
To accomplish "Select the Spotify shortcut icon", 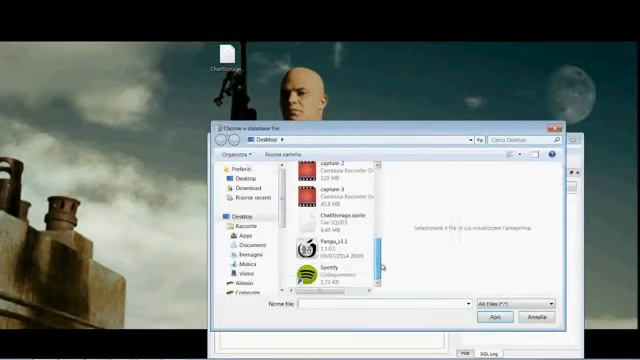I will [x=307, y=274].
